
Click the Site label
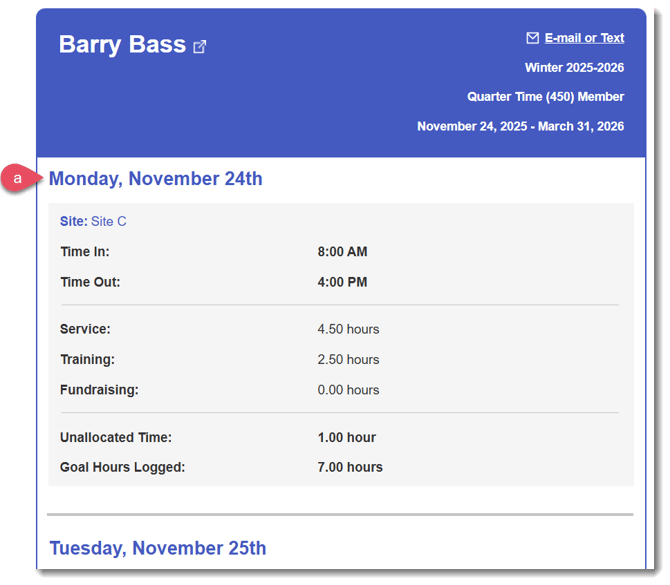tap(73, 221)
